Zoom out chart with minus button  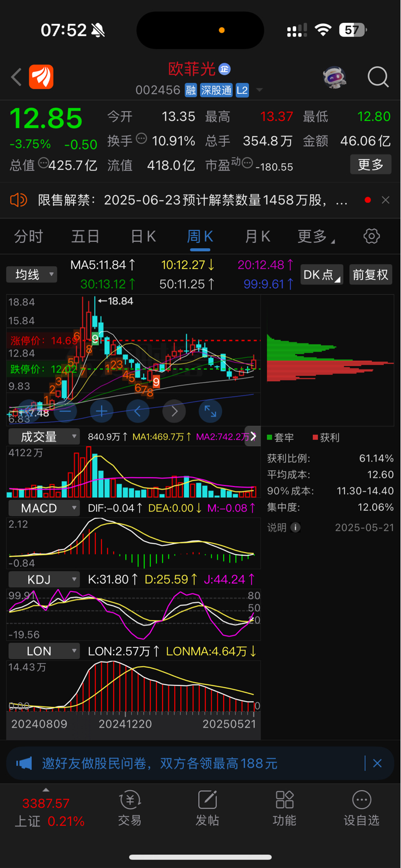click(65, 411)
